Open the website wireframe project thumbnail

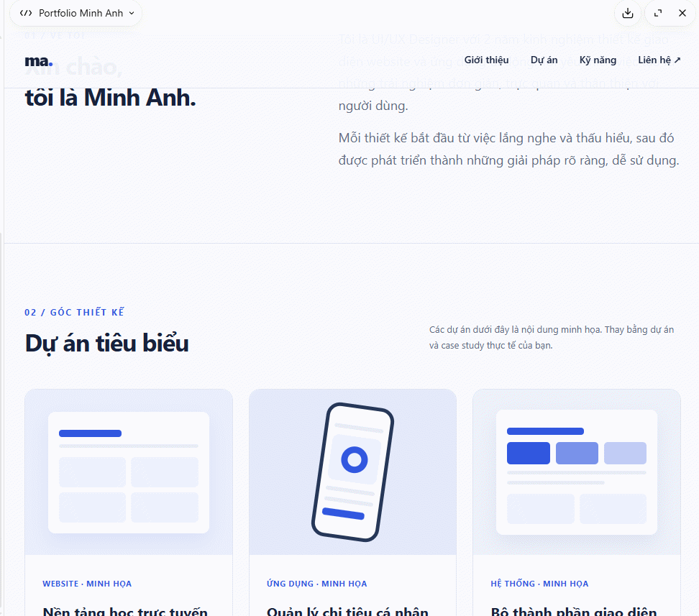[129, 472]
